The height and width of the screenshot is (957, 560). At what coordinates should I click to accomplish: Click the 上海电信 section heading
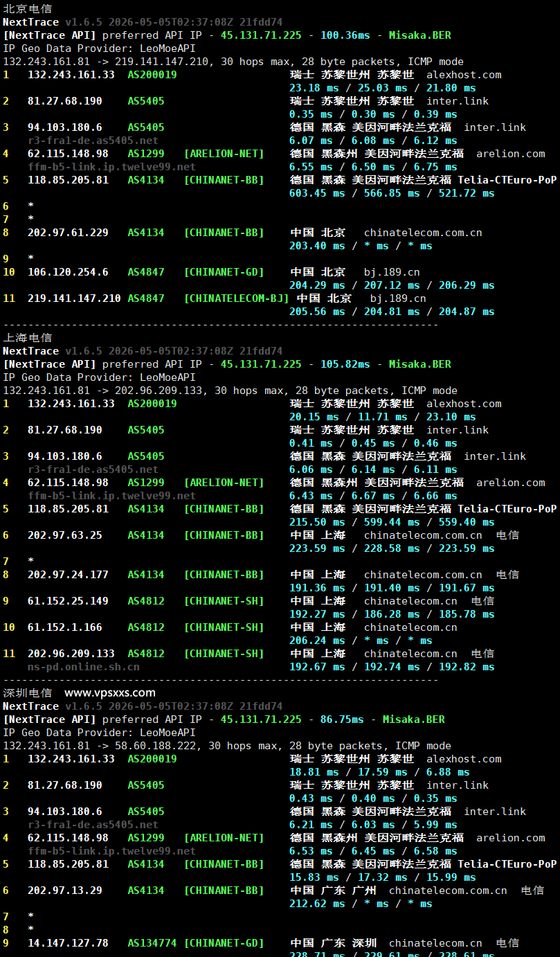coord(27,338)
